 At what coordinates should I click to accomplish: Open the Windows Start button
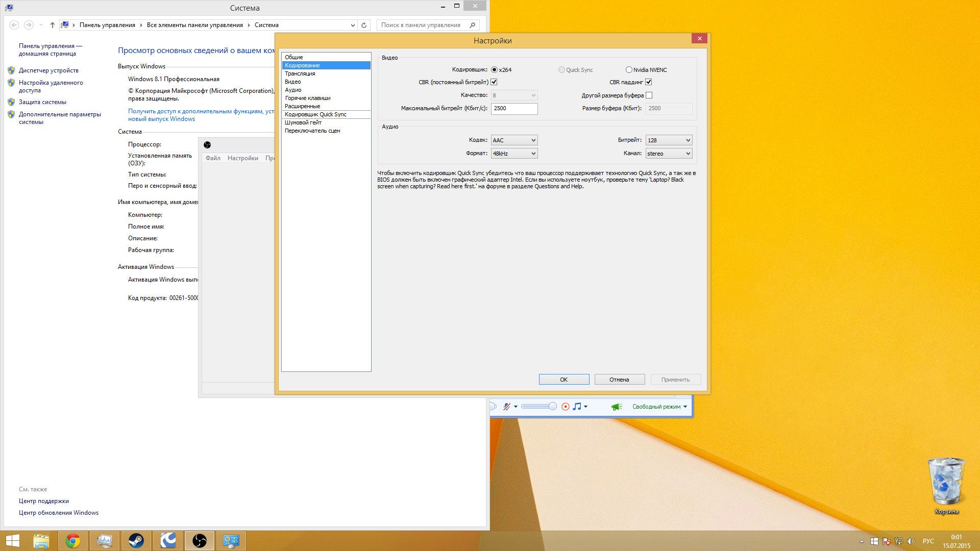12,541
